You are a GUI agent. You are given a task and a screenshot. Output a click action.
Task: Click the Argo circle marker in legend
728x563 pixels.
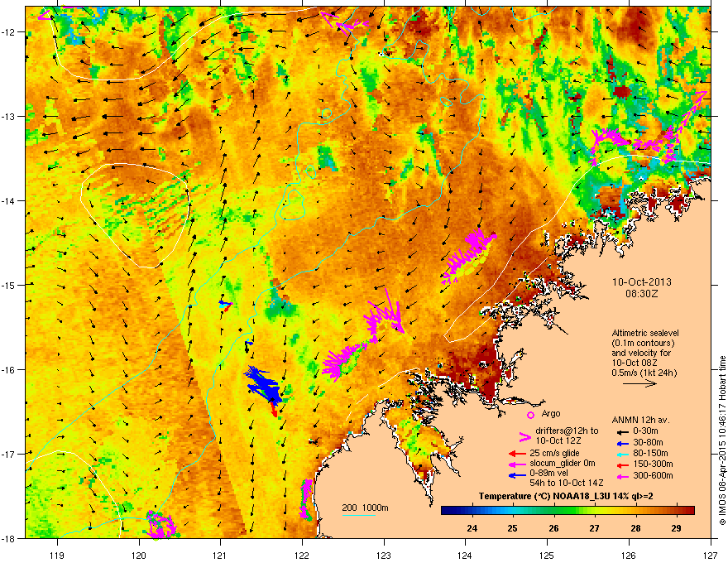click(530, 415)
